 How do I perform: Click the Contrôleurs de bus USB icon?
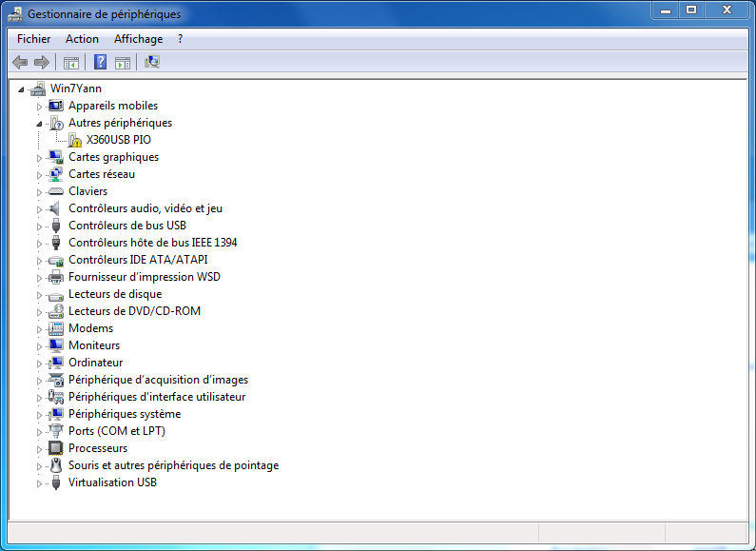(x=56, y=226)
